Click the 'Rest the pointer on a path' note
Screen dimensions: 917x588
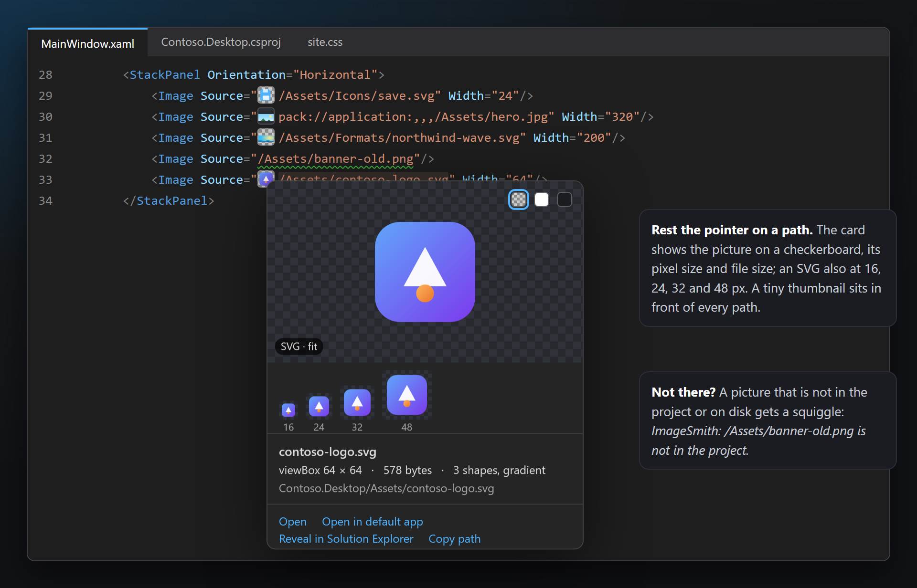(x=768, y=268)
